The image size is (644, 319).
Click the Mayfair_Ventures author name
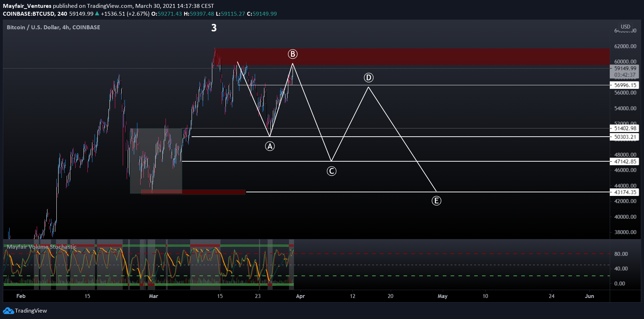coord(27,6)
